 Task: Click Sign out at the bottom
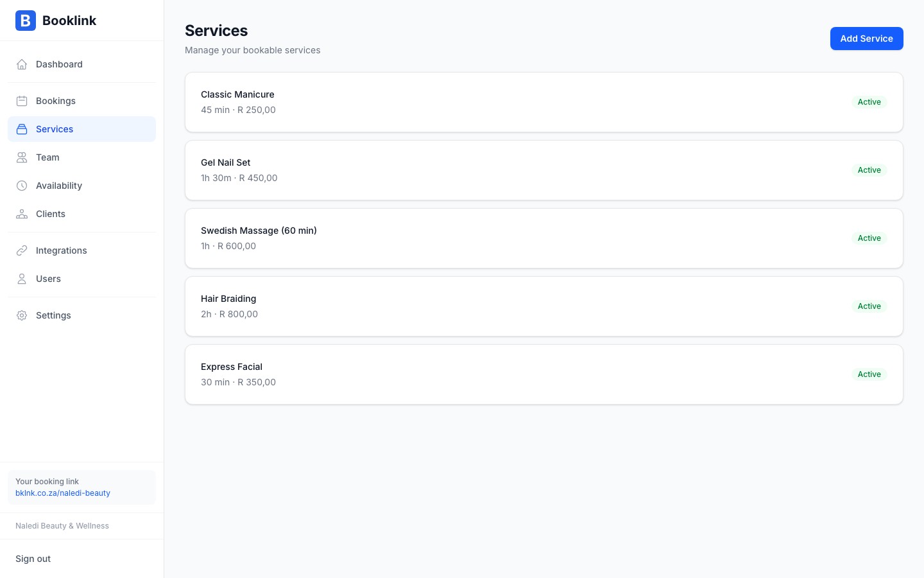[33, 559]
